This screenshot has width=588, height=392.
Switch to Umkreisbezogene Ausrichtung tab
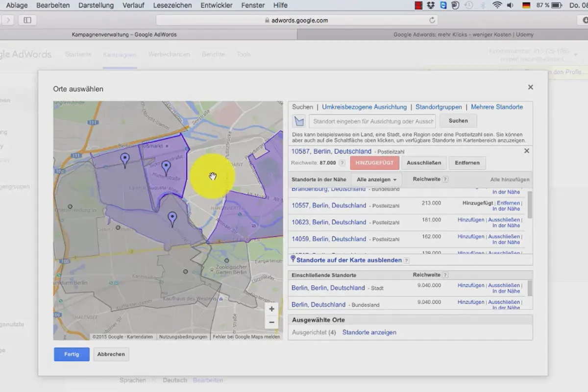tap(364, 107)
